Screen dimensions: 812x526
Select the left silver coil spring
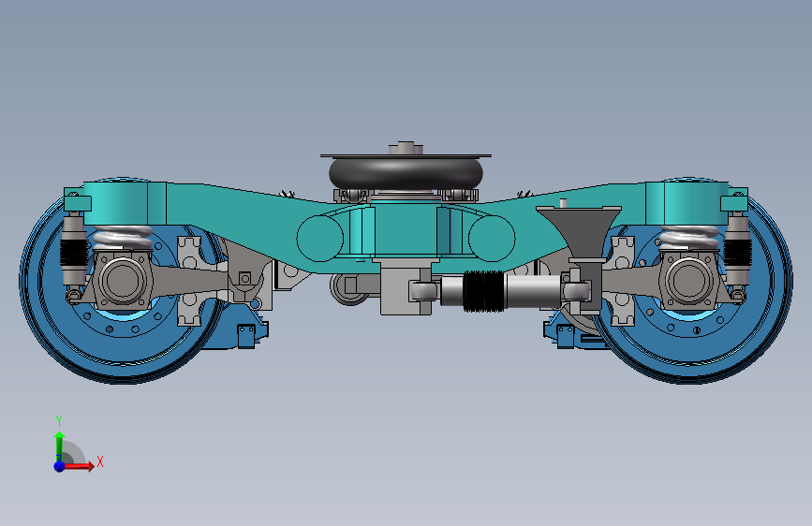click(x=123, y=238)
